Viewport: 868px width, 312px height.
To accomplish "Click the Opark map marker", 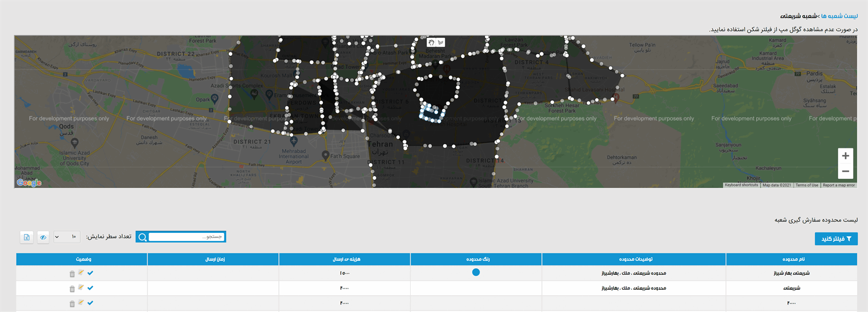I will pos(215,99).
